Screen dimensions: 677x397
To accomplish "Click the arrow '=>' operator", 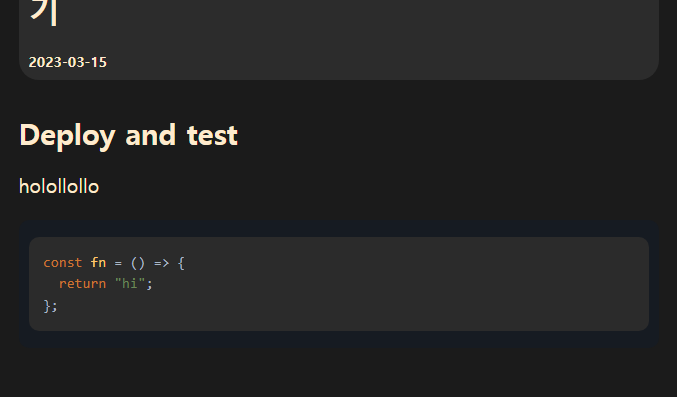I will (161, 263).
